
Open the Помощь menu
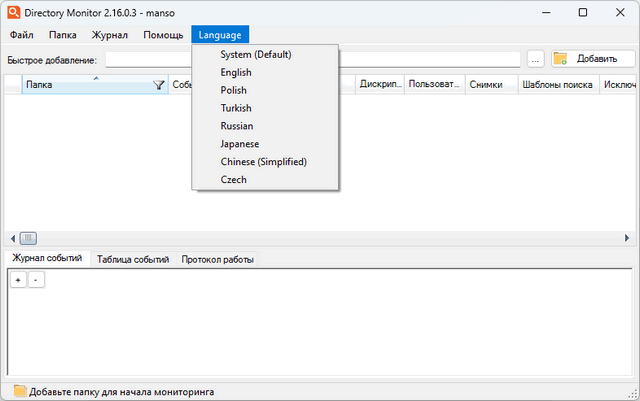(x=163, y=35)
